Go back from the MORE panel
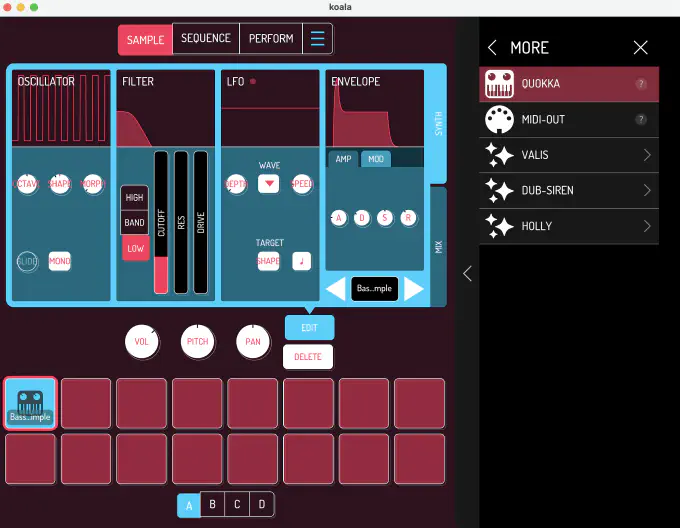Screen dimensions: 680x528 click(492, 47)
